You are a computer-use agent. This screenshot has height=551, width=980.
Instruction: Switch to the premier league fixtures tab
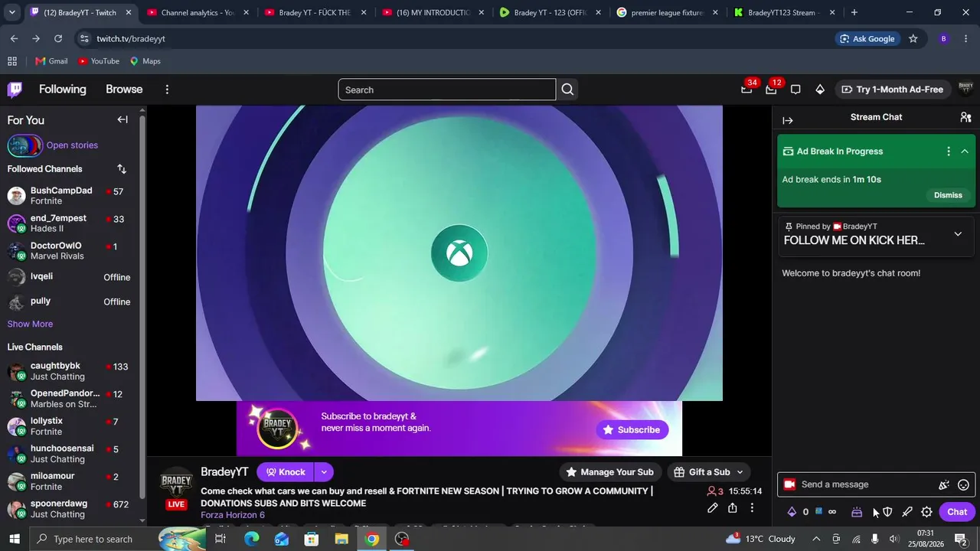668,12
